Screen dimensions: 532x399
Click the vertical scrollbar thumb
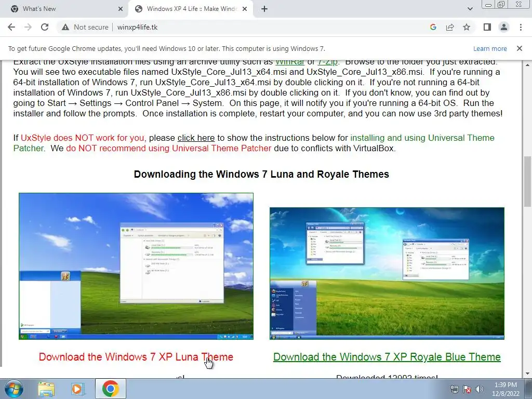(x=528, y=181)
